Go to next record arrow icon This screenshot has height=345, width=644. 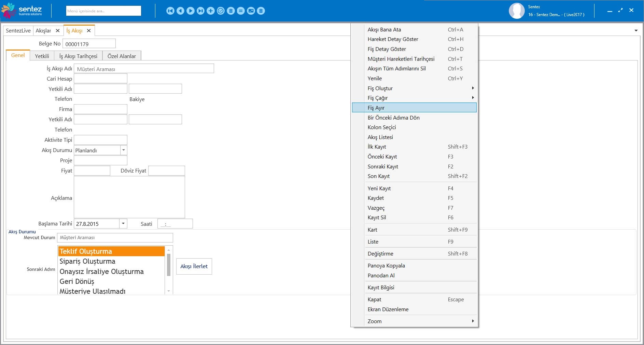[191, 11]
